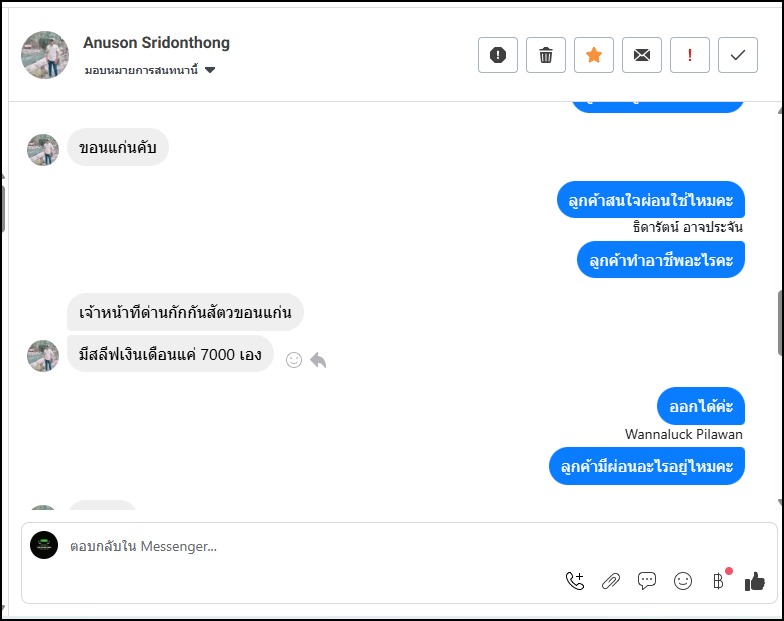React to the 7000 salary message
784x621 pixels.
pyautogui.click(x=294, y=360)
